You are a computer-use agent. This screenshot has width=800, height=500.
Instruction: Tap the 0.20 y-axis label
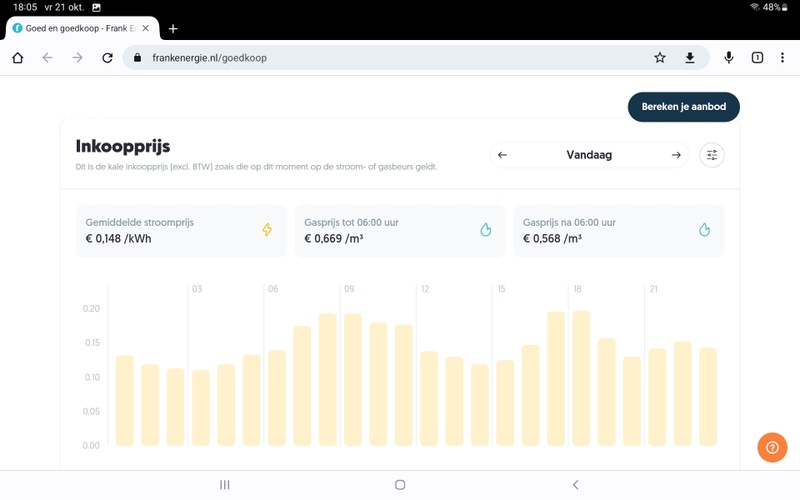(x=91, y=308)
